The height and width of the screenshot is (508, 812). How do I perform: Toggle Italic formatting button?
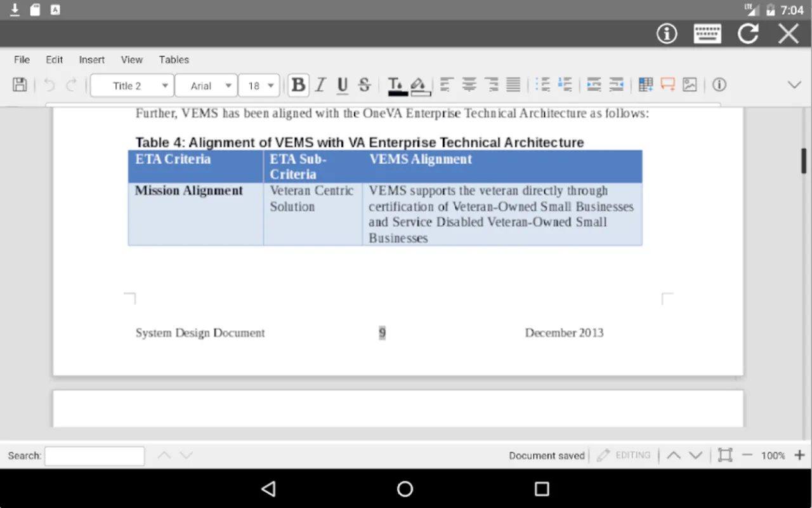click(320, 85)
